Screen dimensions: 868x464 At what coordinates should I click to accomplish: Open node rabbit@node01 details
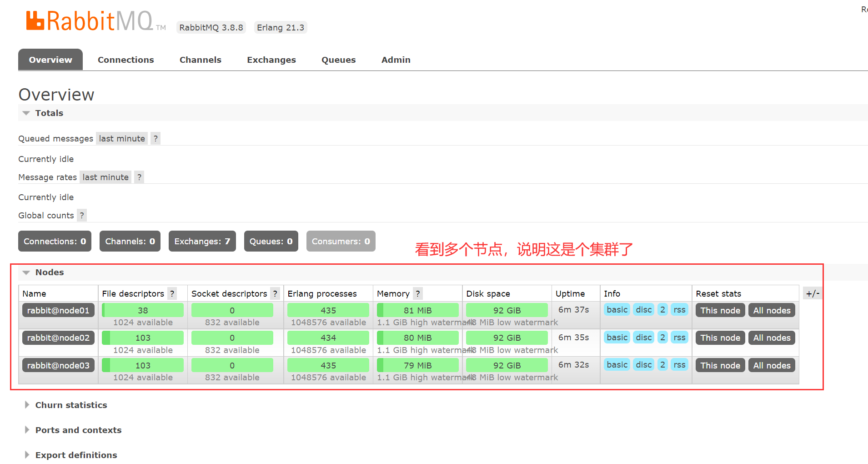pyautogui.click(x=58, y=310)
